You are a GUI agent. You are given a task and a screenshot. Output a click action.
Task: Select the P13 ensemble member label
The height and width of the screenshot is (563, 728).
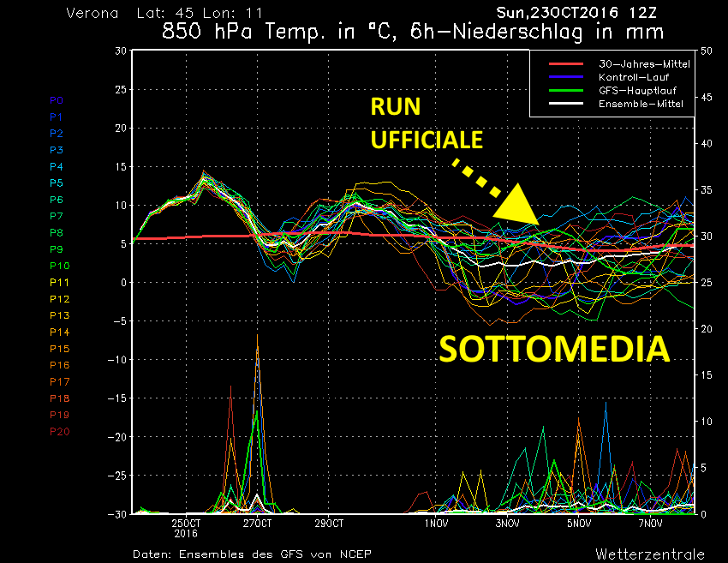click(x=59, y=315)
